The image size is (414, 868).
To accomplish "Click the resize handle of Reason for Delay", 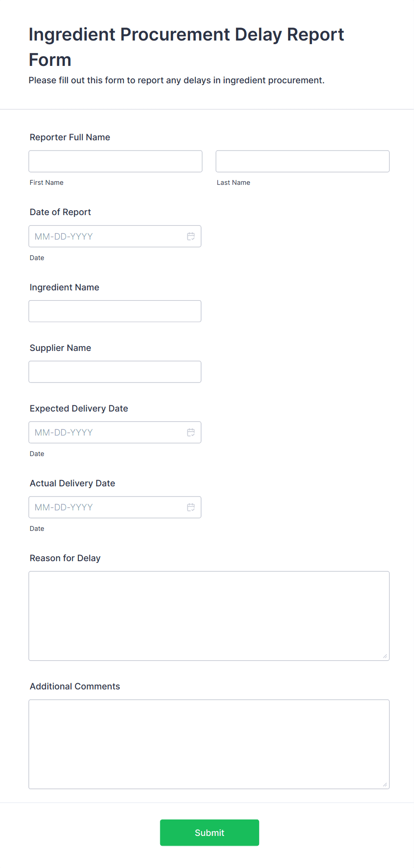I will 385,656.
